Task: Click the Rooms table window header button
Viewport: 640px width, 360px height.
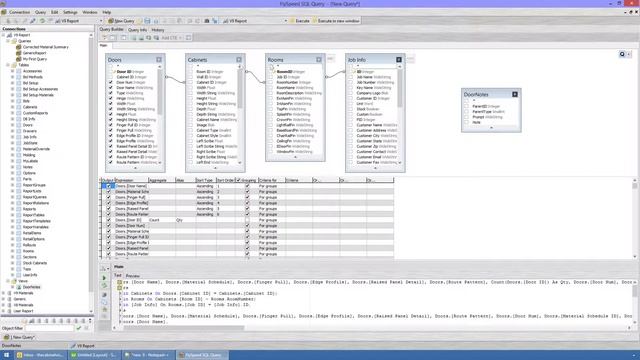Action: pos(319,60)
